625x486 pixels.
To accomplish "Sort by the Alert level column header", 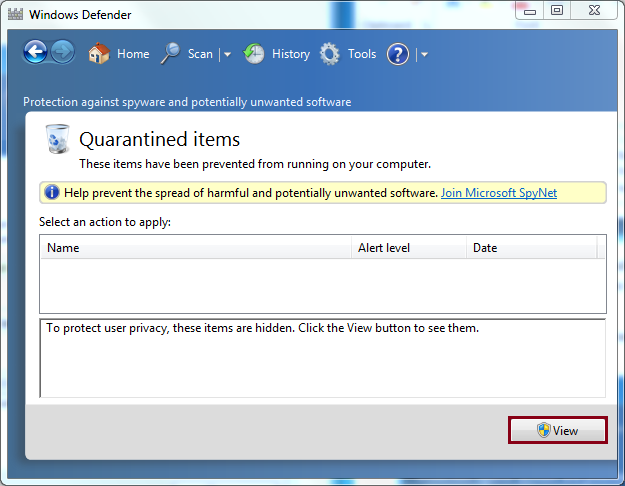I will tap(409, 248).
